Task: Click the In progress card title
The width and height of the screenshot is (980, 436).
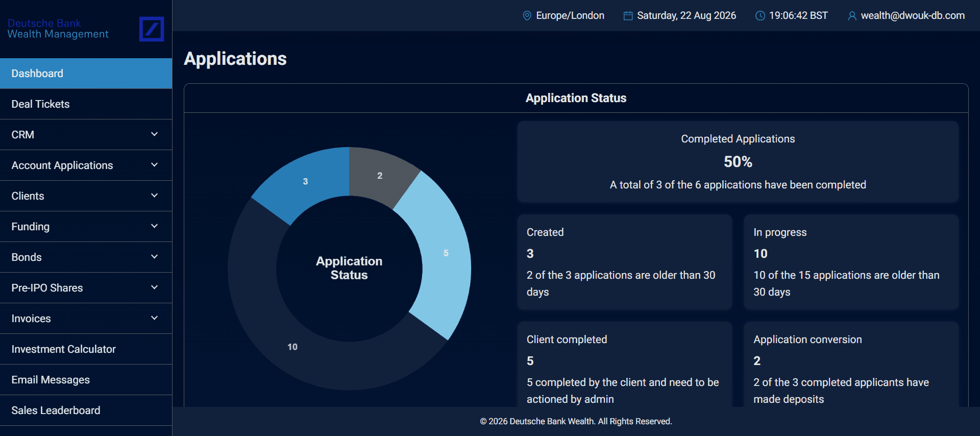Action: coord(780,232)
